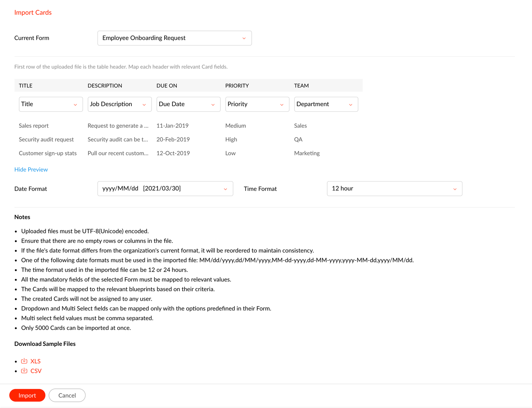Viewport: 532px width, 408px height.
Task: Click the Import button
Action: pos(27,396)
